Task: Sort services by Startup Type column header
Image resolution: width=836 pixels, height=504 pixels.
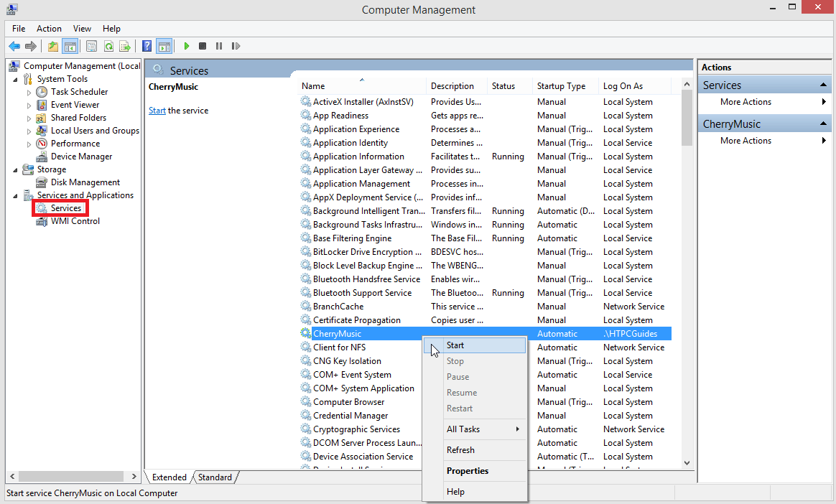Action: [561, 86]
